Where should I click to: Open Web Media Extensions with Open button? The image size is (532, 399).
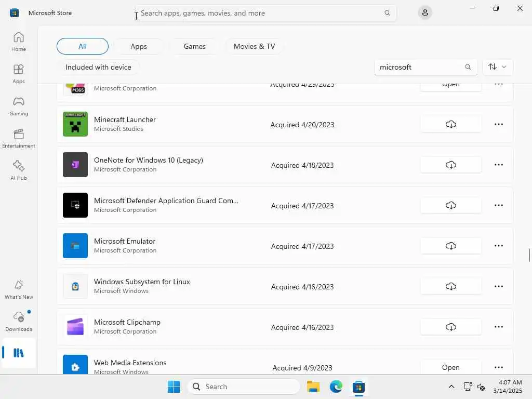click(x=450, y=367)
